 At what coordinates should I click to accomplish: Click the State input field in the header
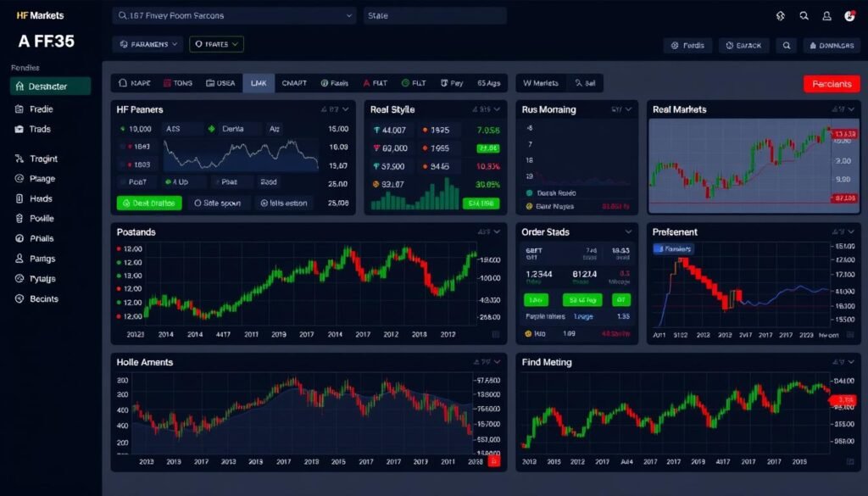pos(435,14)
